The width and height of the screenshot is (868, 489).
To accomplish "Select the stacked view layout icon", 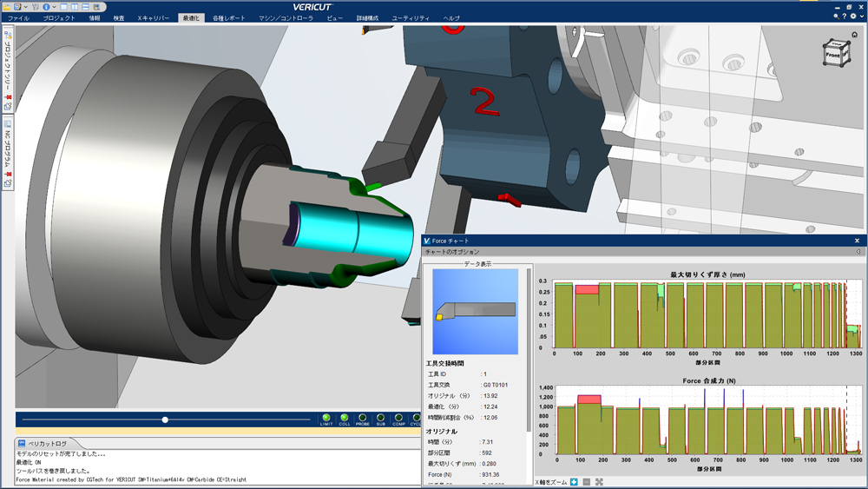I will click(x=85, y=7).
